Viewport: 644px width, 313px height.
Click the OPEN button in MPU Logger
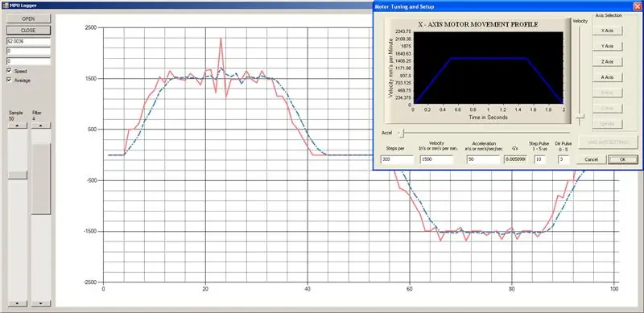coord(28,19)
